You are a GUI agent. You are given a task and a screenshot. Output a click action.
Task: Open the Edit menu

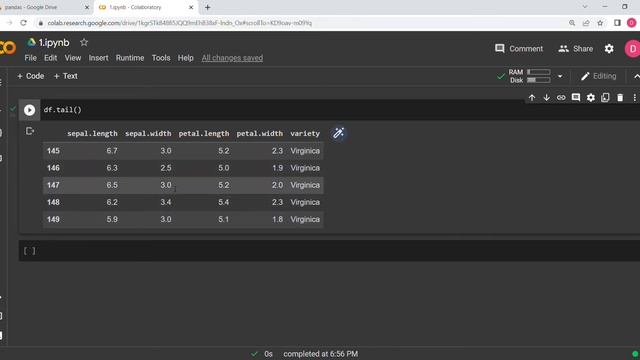click(51, 58)
